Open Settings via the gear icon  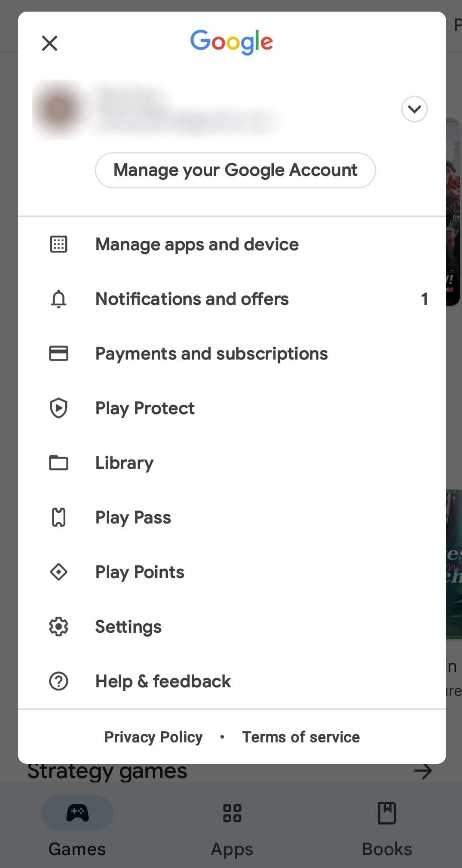coord(58,627)
